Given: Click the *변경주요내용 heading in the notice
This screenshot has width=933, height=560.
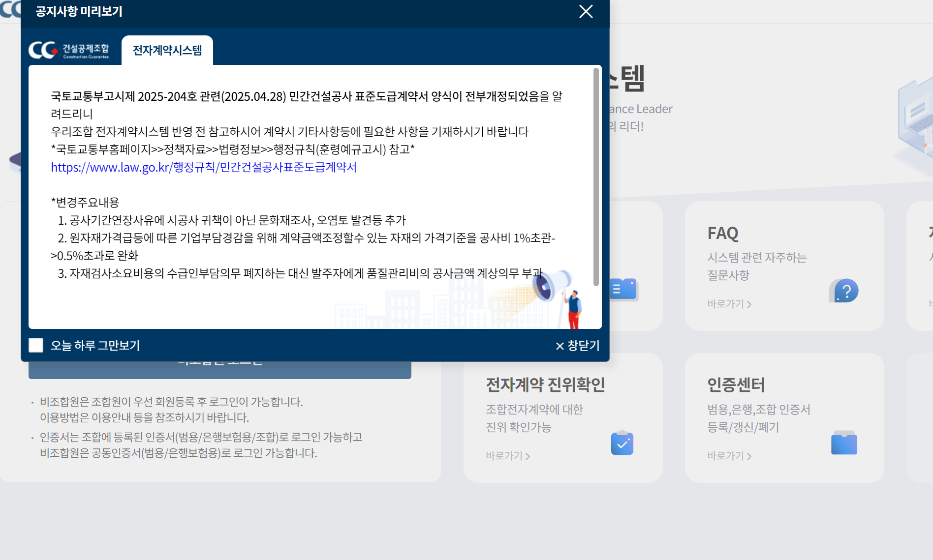Looking at the screenshot, I should coord(85,203).
